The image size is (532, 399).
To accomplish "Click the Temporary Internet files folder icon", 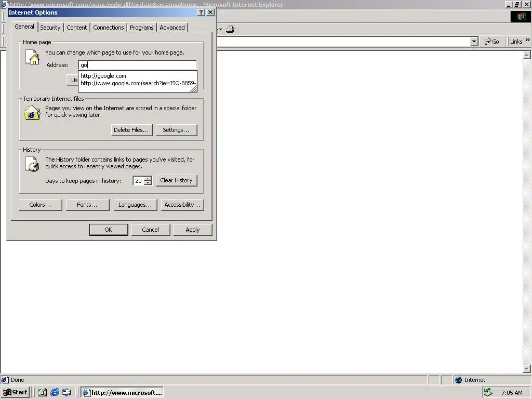I will click(x=32, y=113).
